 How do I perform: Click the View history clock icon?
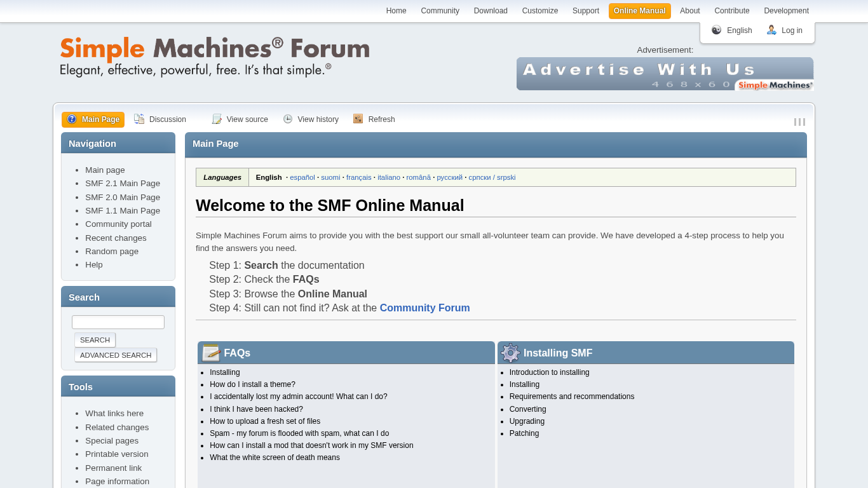pos(288,119)
